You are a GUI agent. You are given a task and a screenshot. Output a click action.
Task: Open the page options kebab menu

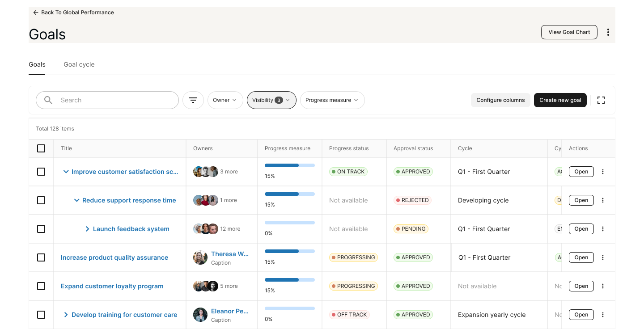click(x=608, y=32)
